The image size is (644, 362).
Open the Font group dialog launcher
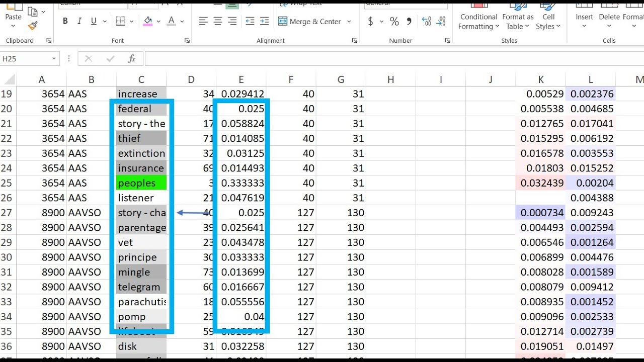tap(187, 41)
